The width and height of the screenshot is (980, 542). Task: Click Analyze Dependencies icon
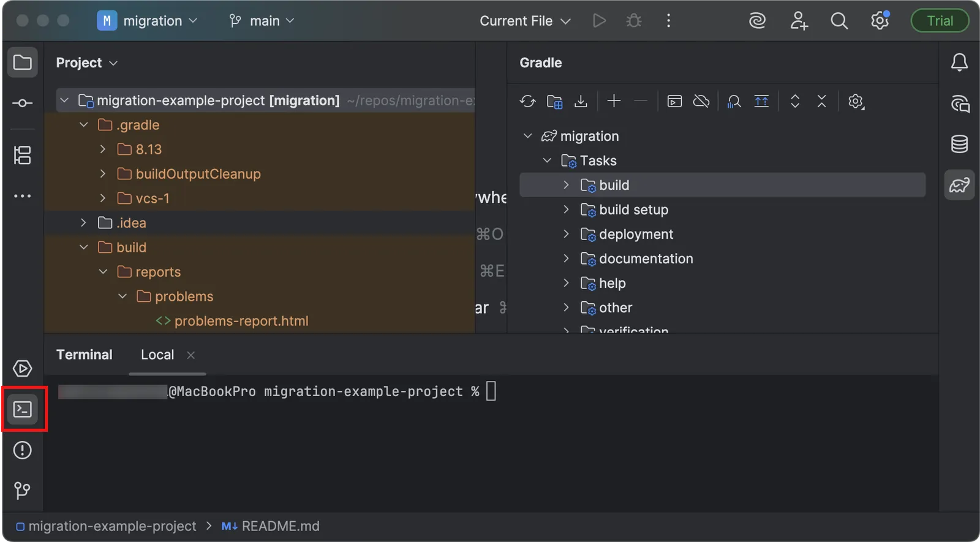coord(734,102)
